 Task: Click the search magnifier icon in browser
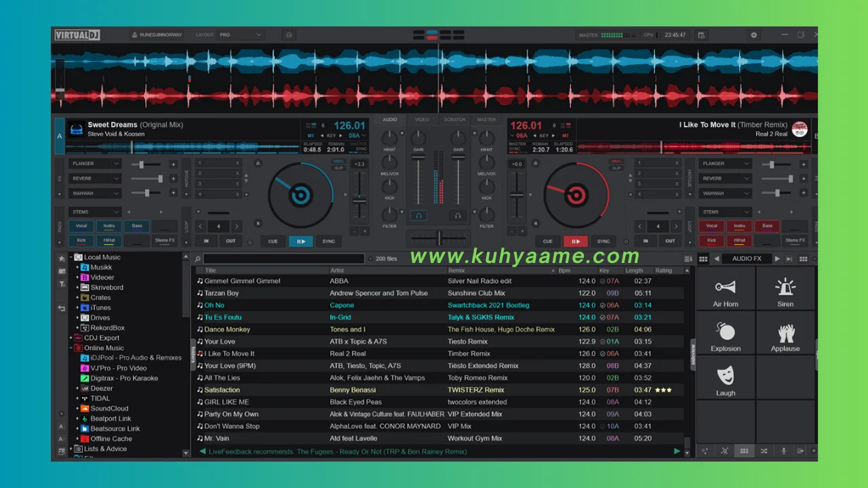tap(197, 259)
